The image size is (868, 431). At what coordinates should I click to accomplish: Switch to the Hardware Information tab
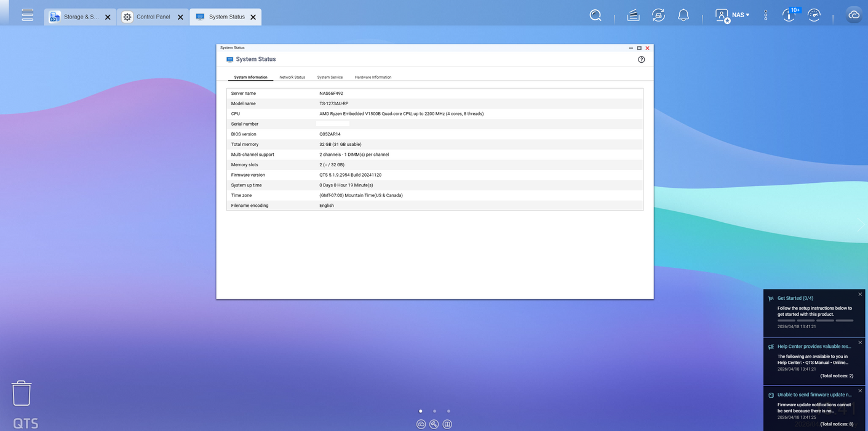pyautogui.click(x=373, y=78)
